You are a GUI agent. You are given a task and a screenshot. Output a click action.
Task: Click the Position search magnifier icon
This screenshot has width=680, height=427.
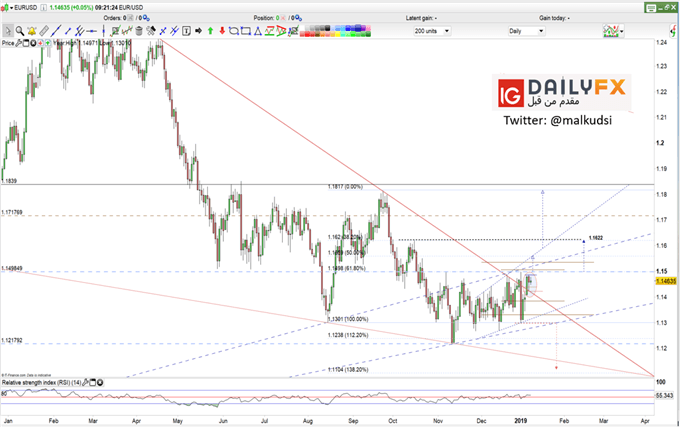pyautogui.click(x=298, y=18)
